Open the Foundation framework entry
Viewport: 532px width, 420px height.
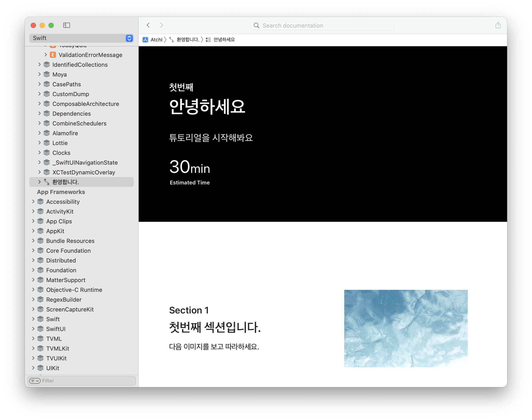coord(61,270)
